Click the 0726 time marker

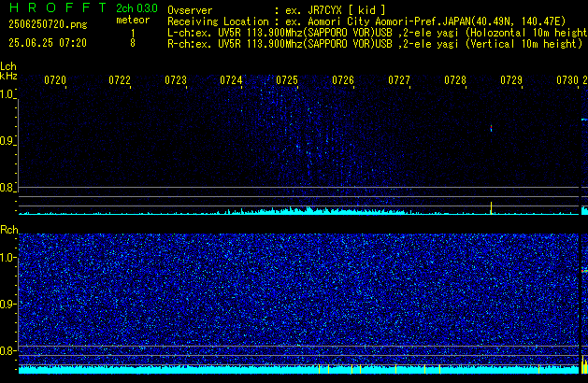click(x=343, y=80)
